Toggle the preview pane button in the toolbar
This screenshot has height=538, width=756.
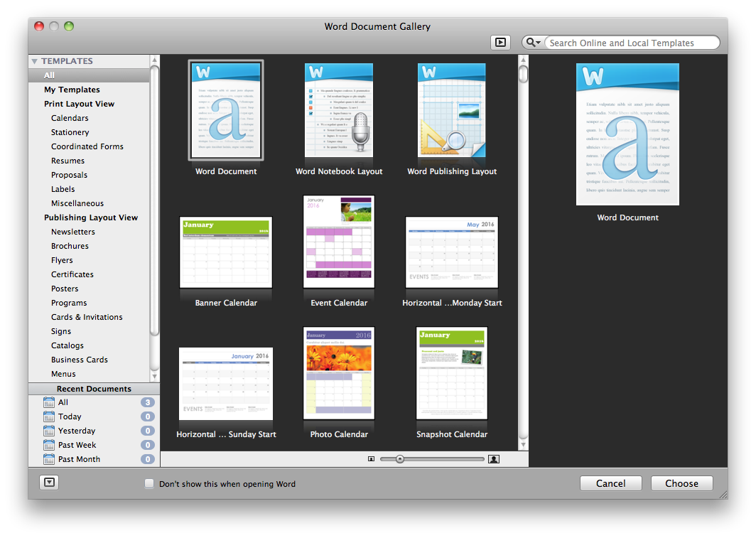point(500,43)
